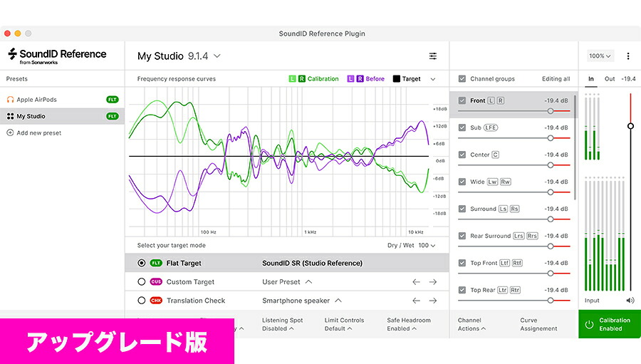
Task: Click the Before R channel badge
Action: [360, 78]
